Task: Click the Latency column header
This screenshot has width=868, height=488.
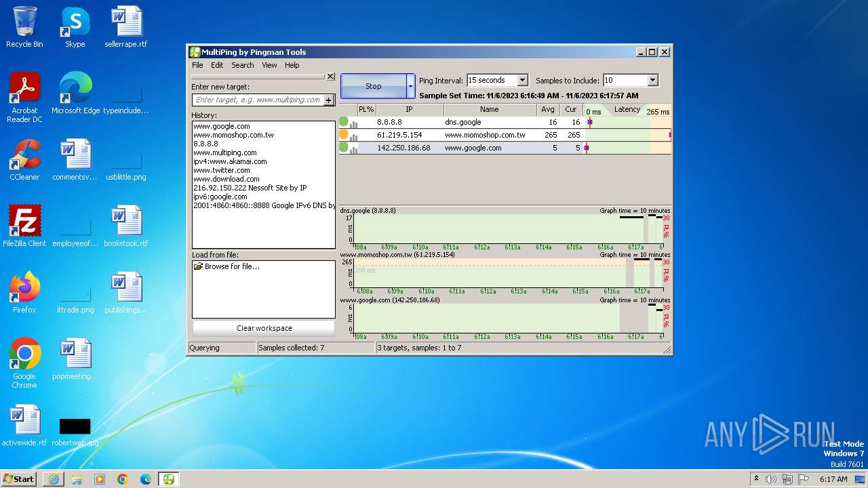Action: tap(627, 109)
